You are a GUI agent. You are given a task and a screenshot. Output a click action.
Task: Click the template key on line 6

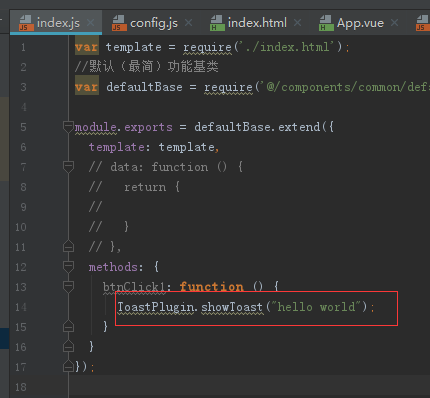coord(117,147)
